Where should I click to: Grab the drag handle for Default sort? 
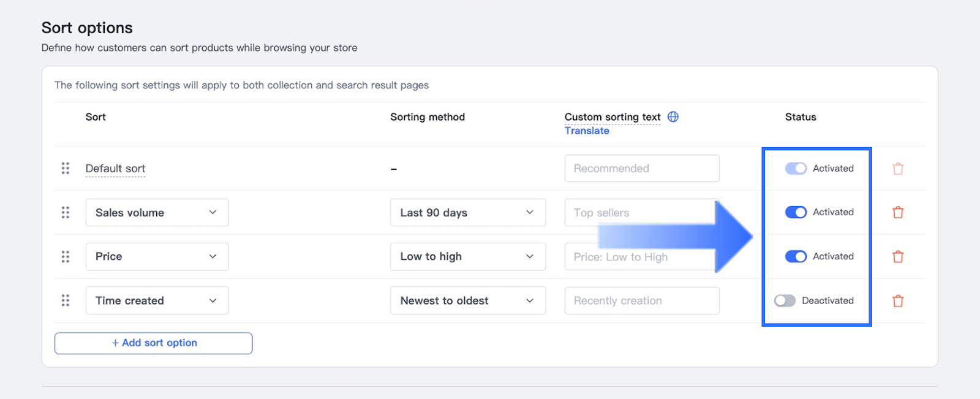point(66,169)
